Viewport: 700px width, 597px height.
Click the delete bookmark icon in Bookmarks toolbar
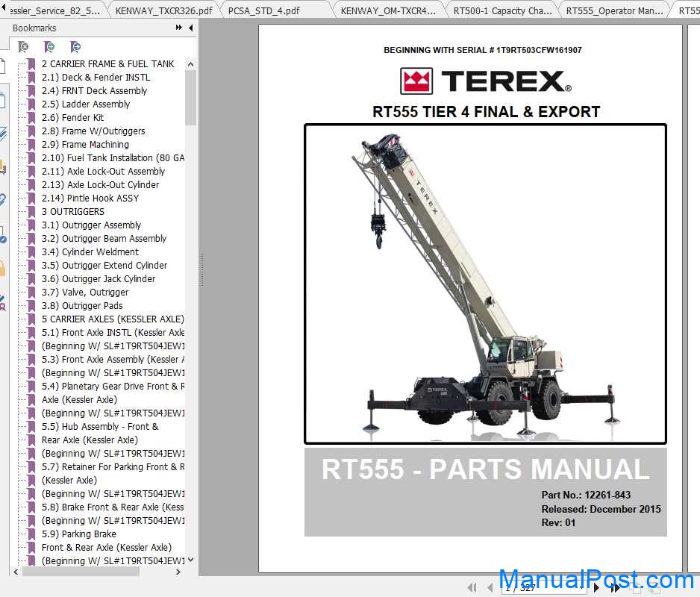point(23,46)
